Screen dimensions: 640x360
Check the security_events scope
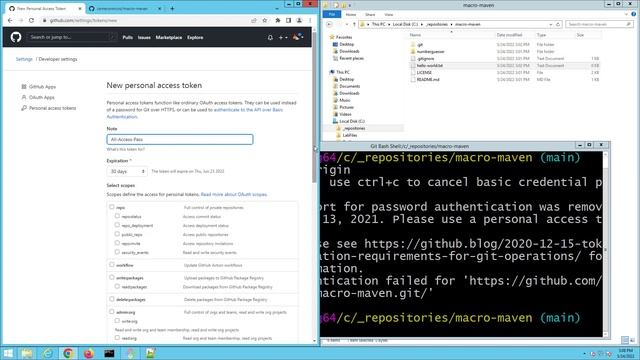(117, 252)
